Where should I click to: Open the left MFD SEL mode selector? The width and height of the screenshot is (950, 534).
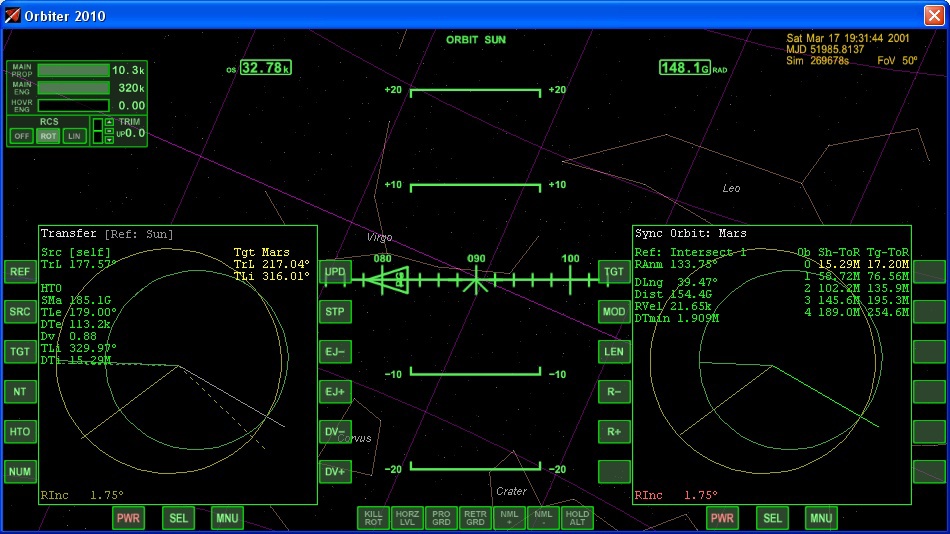178,518
